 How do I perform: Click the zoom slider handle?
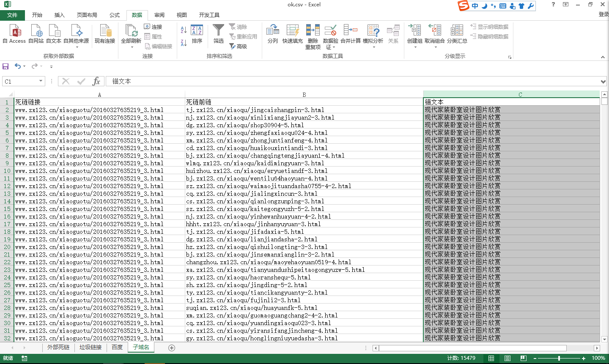point(559,358)
